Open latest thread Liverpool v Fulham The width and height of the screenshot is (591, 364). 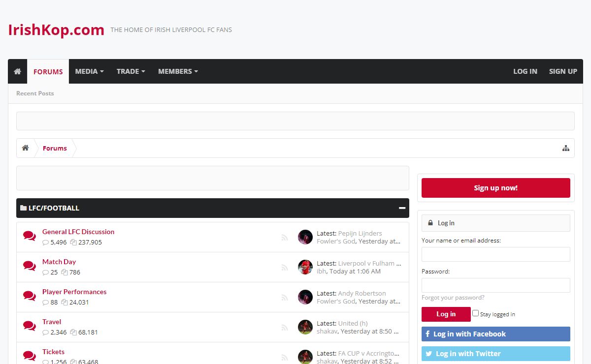pos(369,263)
